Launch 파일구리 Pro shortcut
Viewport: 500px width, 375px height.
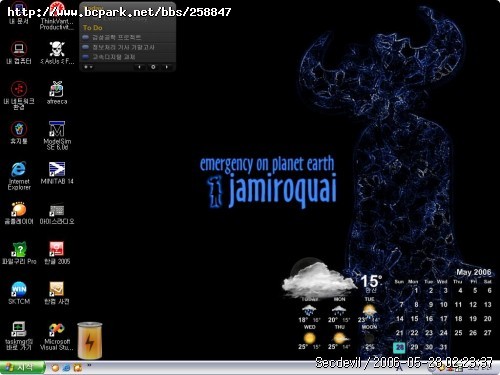click(x=19, y=253)
